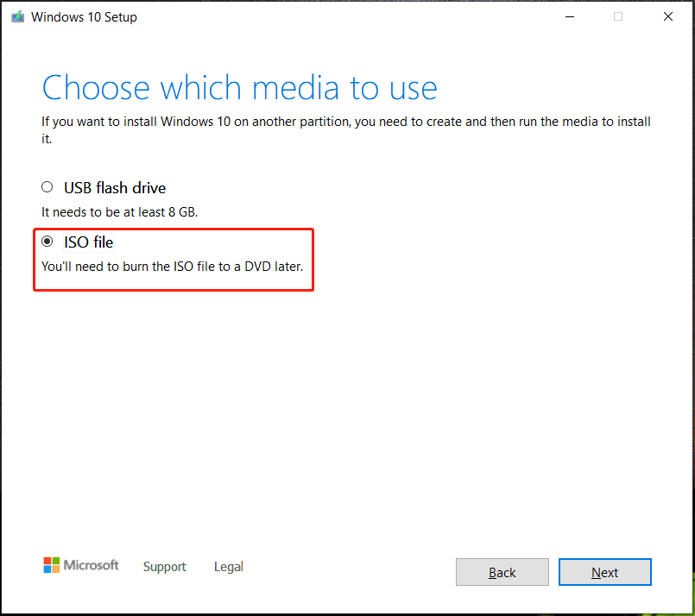695x616 pixels.
Task: Click the Windows 10 Setup title text
Action: [82, 16]
